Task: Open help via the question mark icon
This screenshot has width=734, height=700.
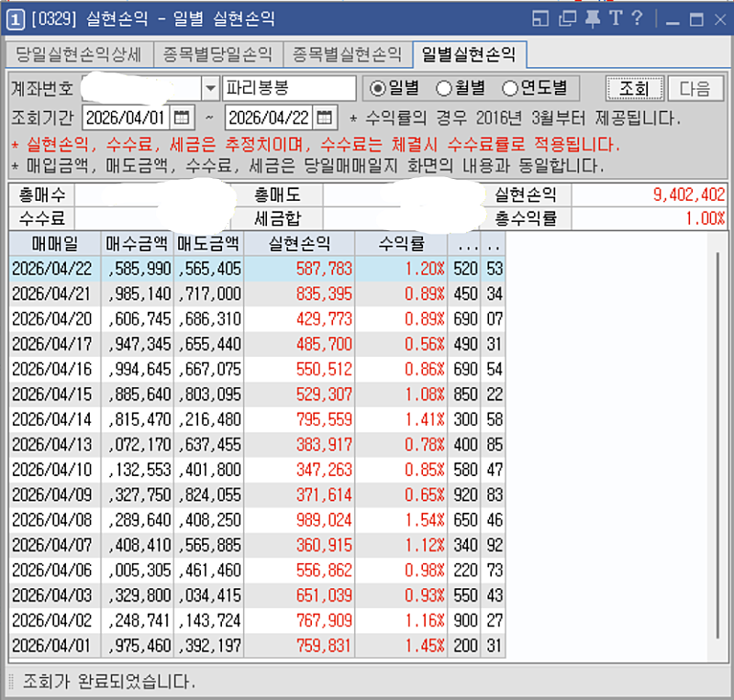Action: click(x=637, y=18)
